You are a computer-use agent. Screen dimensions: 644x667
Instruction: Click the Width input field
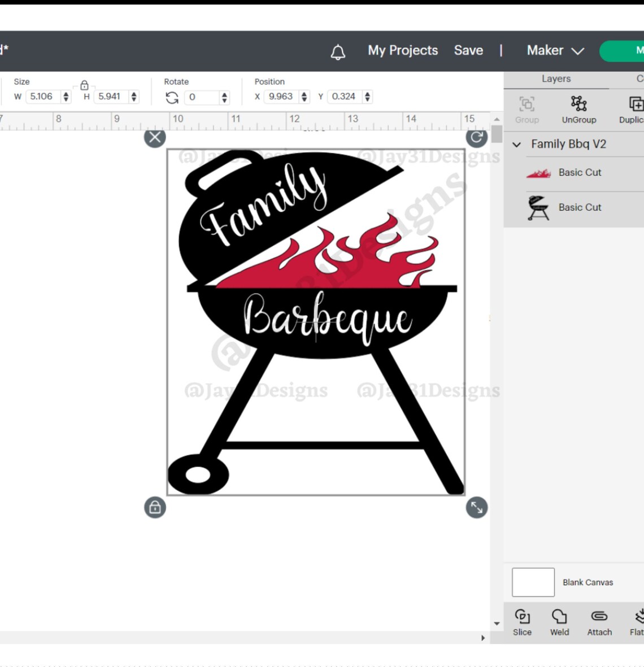pyautogui.click(x=45, y=97)
